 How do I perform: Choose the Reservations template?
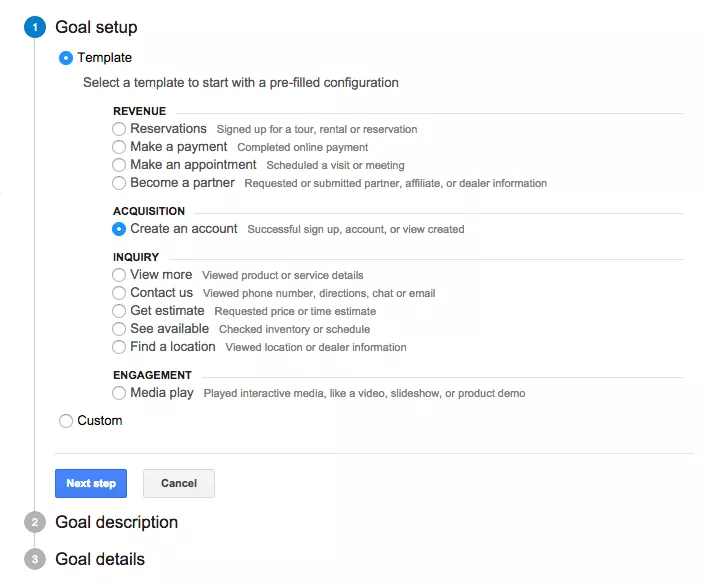pos(120,129)
